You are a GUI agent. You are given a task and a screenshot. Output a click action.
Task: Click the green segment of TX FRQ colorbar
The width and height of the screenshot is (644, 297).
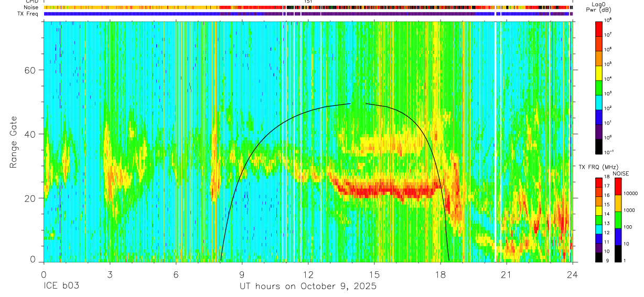click(x=599, y=220)
